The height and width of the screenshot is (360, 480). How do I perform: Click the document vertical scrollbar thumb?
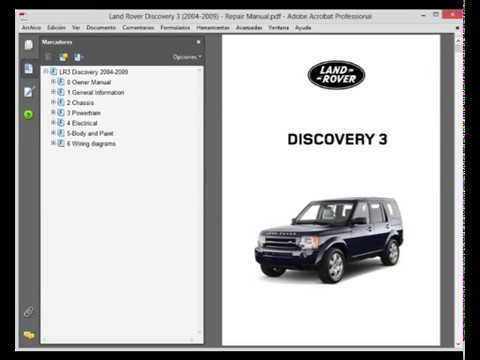click(458, 49)
